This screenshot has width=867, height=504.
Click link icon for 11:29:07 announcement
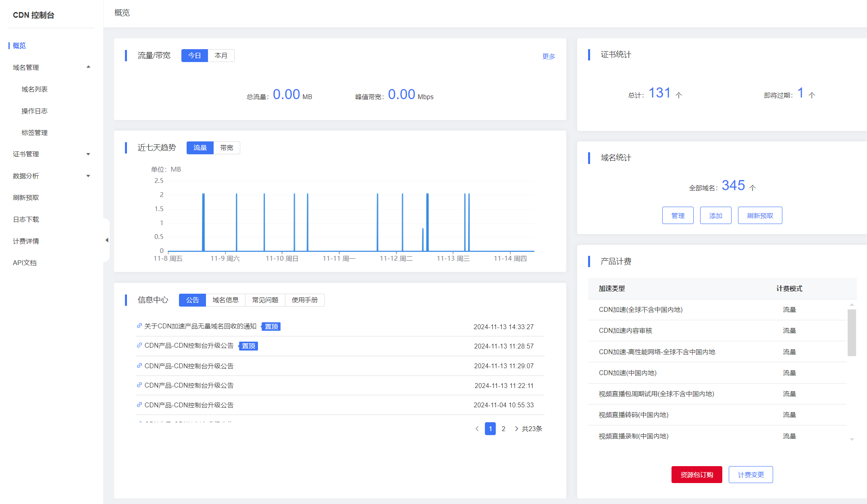click(139, 365)
